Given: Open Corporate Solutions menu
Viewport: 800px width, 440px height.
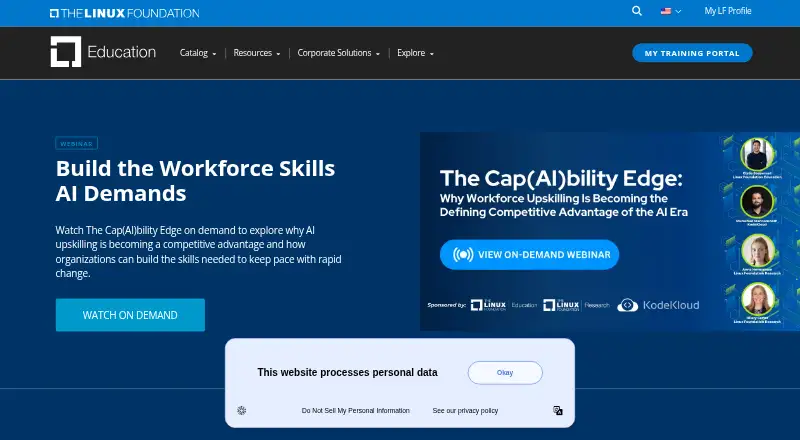Looking at the screenshot, I should [339, 53].
